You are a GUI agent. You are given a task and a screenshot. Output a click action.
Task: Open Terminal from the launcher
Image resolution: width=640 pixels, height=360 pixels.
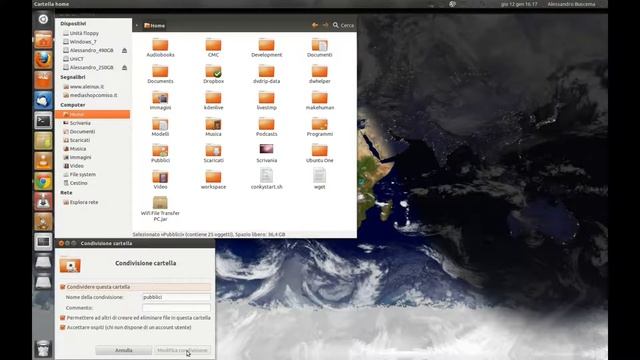tap(43, 121)
